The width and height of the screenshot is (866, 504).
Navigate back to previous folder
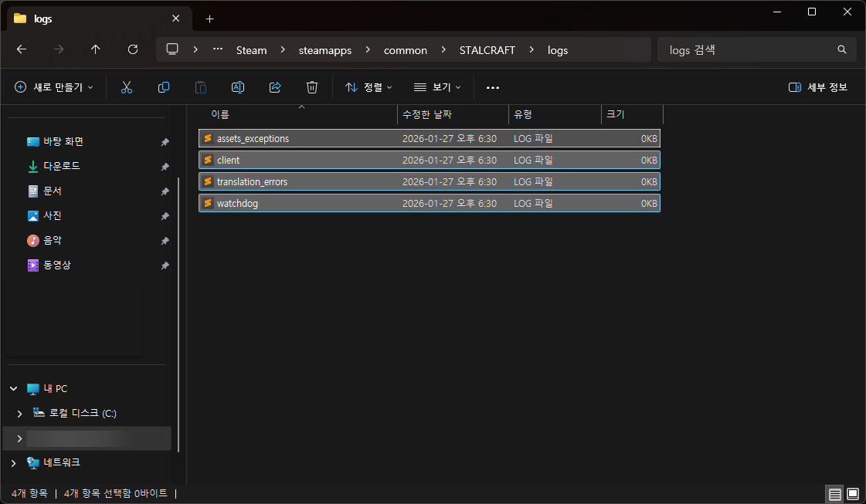click(x=22, y=49)
